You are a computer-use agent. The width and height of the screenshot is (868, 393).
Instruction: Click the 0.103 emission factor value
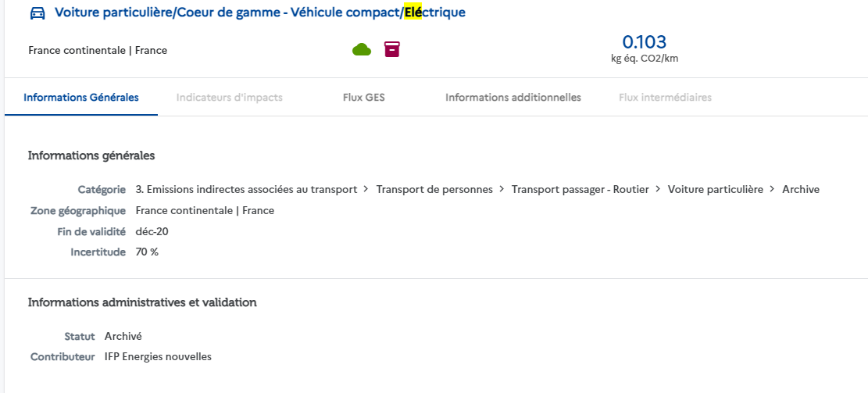pos(644,42)
